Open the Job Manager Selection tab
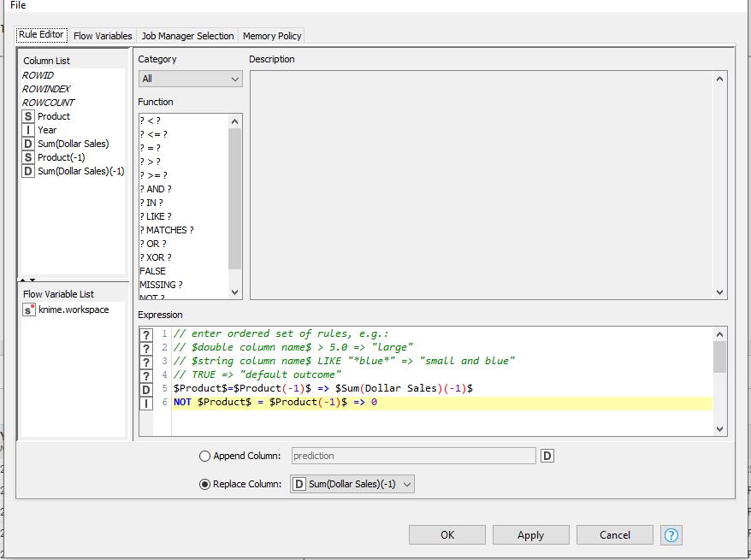 (x=187, y=36)
